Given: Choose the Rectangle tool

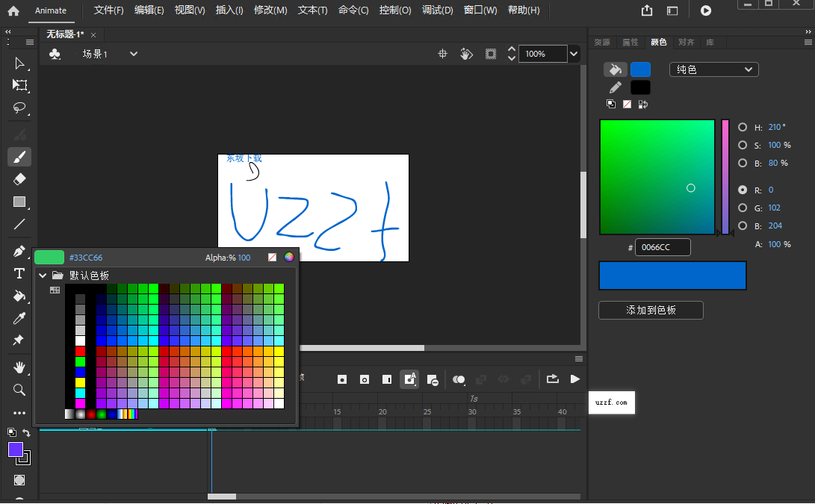Looking at the screenshot, I should point(19,202).
